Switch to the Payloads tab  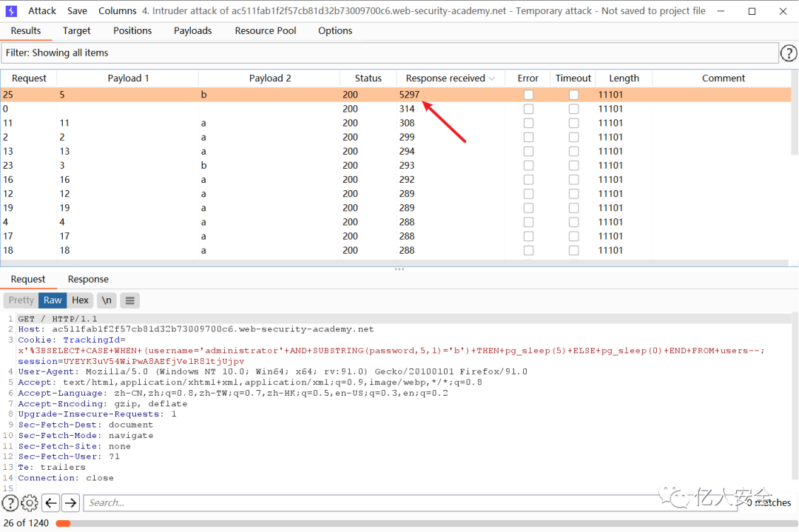[192, 30]
